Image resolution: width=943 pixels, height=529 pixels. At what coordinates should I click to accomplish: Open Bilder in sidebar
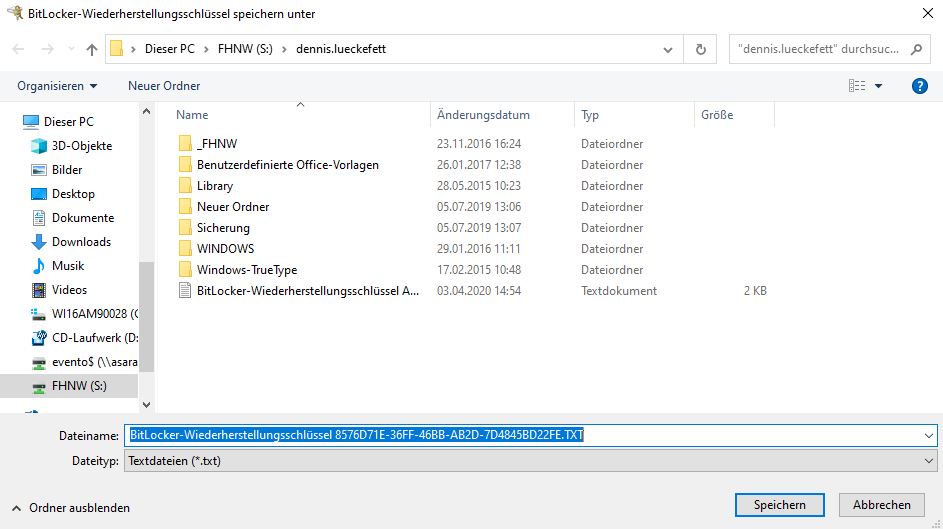(x=57, y=170)
